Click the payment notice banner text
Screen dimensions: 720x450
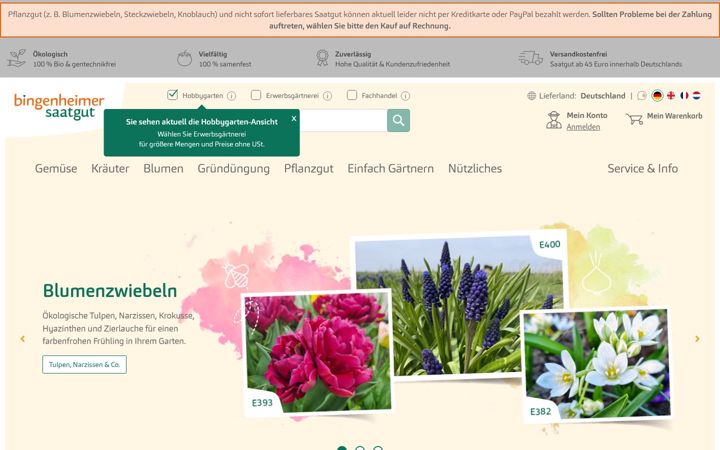click(360, 20)
